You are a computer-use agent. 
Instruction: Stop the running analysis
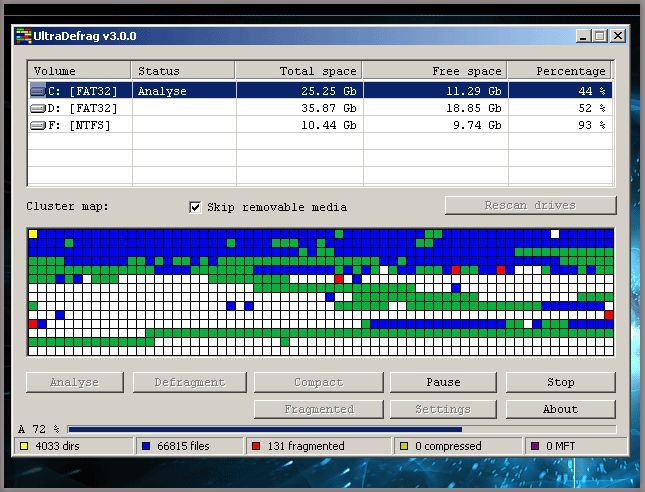point(560,382)
